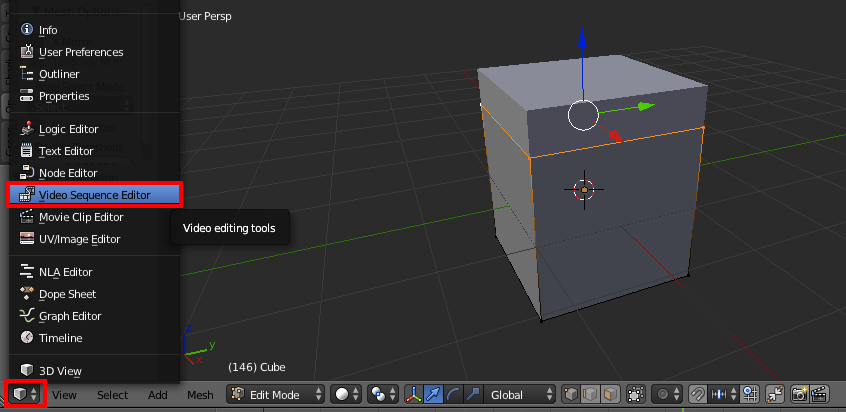846x412 pixels.
Task: Choose 3D View from the editor menu
Action: coord(94,371)
